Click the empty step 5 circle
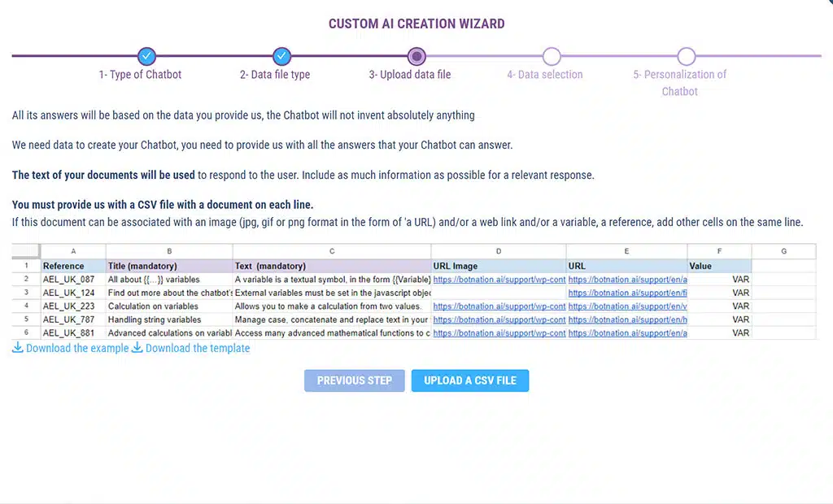The height and width of the screenshot is (504, 833). pos(687,56)
